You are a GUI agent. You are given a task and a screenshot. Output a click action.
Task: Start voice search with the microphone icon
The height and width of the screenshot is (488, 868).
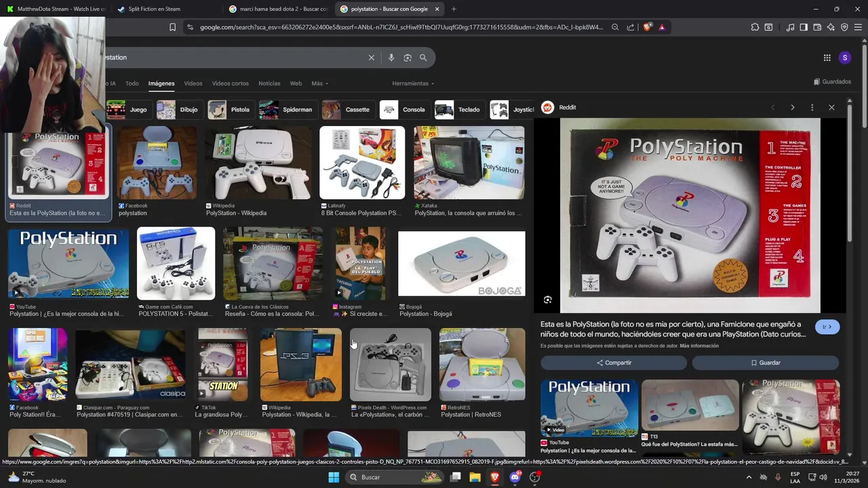point(391,58)
